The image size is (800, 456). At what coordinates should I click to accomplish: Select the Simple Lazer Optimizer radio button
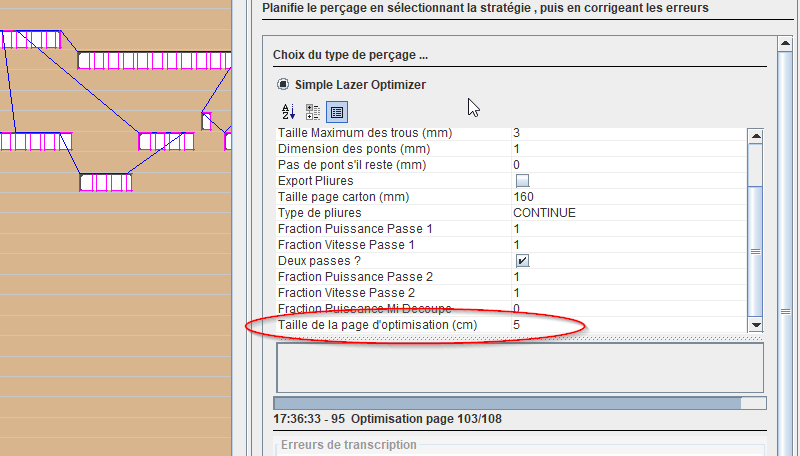[283, 85]
